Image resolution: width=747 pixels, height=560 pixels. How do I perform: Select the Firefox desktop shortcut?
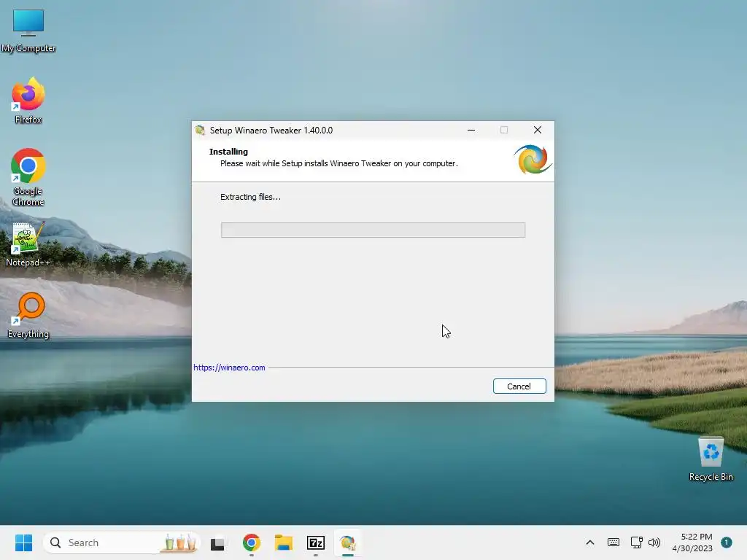coord(28,101)
